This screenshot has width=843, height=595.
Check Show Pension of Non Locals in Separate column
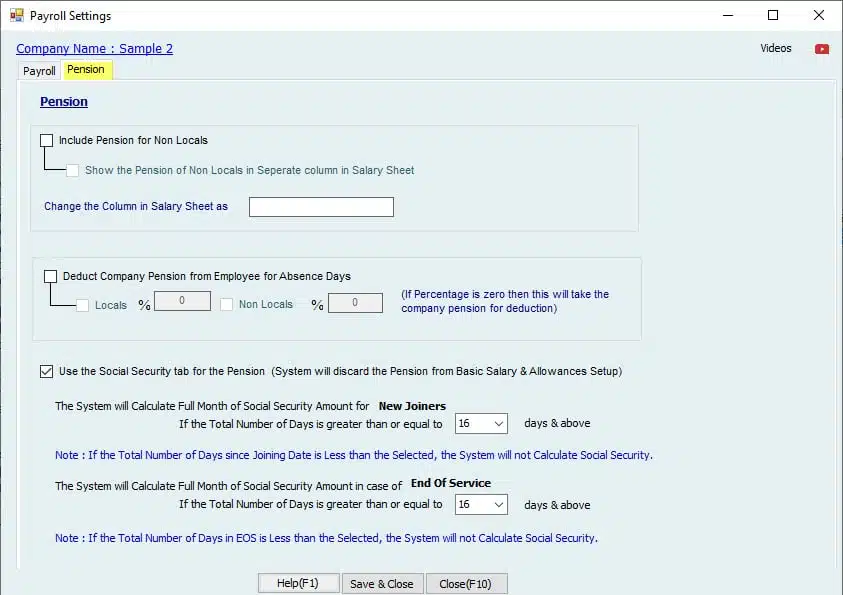[73, 170]
